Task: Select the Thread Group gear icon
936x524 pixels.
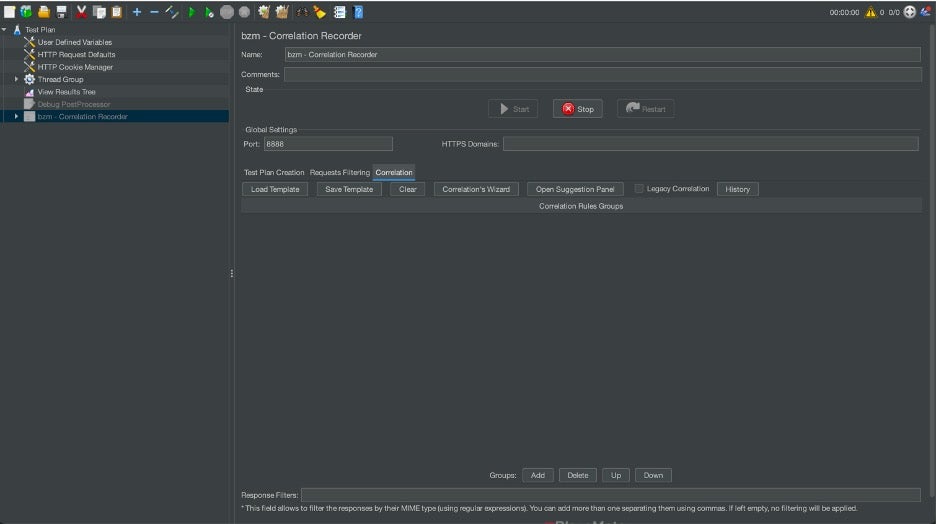Action: (x=29, y=79)
